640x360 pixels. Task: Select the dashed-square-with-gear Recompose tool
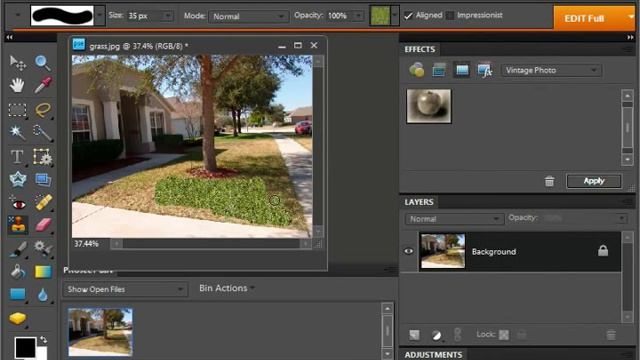(x=42, y=156)
